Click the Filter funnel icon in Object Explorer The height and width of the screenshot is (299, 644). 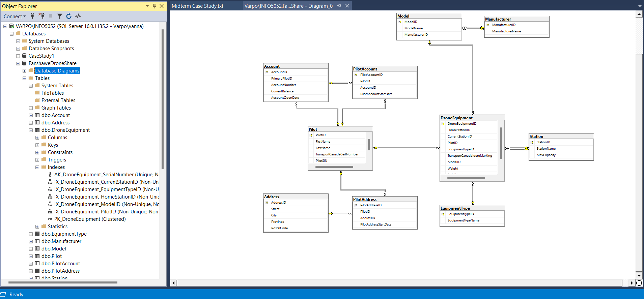click(x=59, y=16)
